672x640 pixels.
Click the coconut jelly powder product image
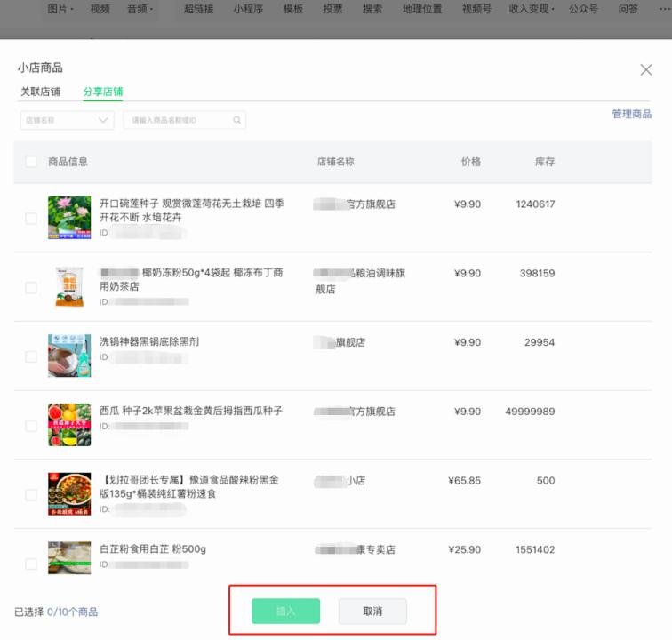[x=69, y=287]
